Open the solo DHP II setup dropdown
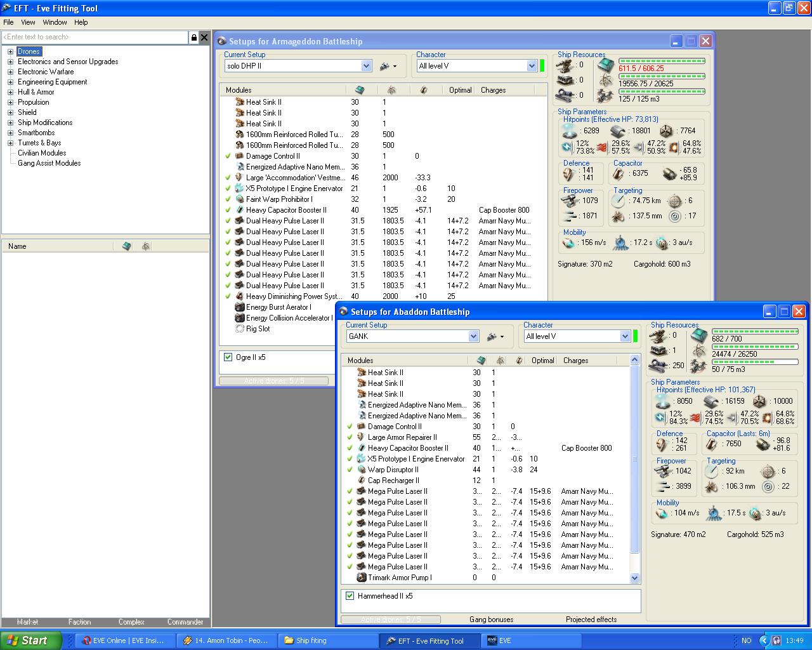The image size is (812, 650). pos(366,66)
